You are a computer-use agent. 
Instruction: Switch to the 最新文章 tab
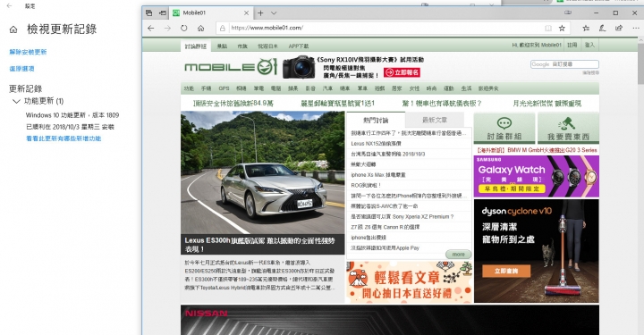click(435, 120)
